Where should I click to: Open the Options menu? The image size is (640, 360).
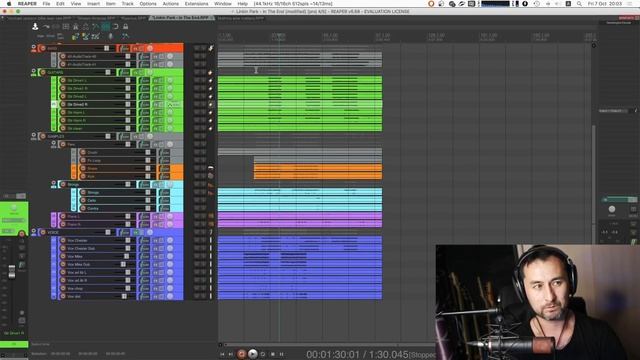(148, 4)
